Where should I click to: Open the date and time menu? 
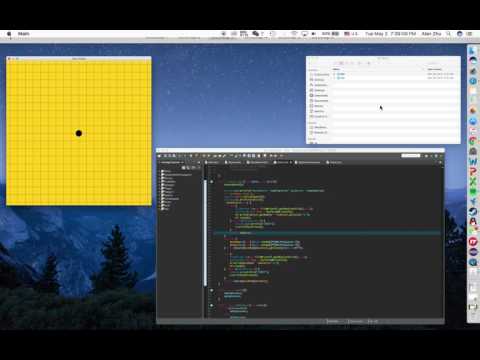390,34
